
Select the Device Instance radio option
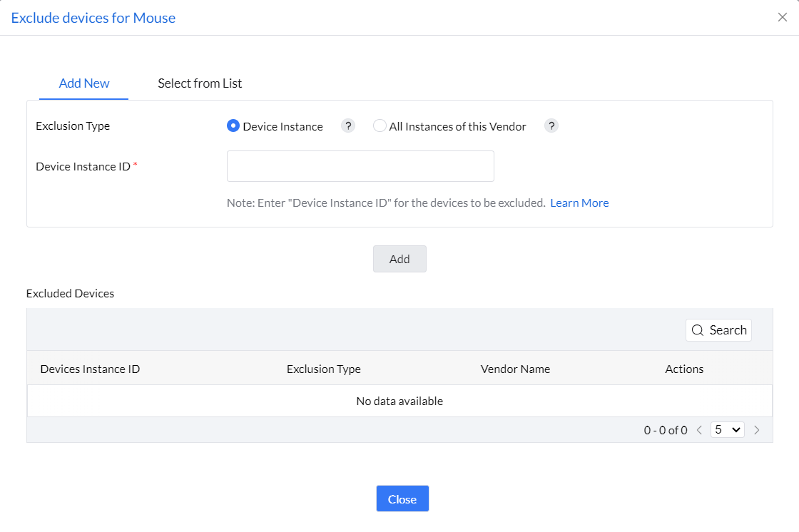pyautogui.click(x=233, y=126)
